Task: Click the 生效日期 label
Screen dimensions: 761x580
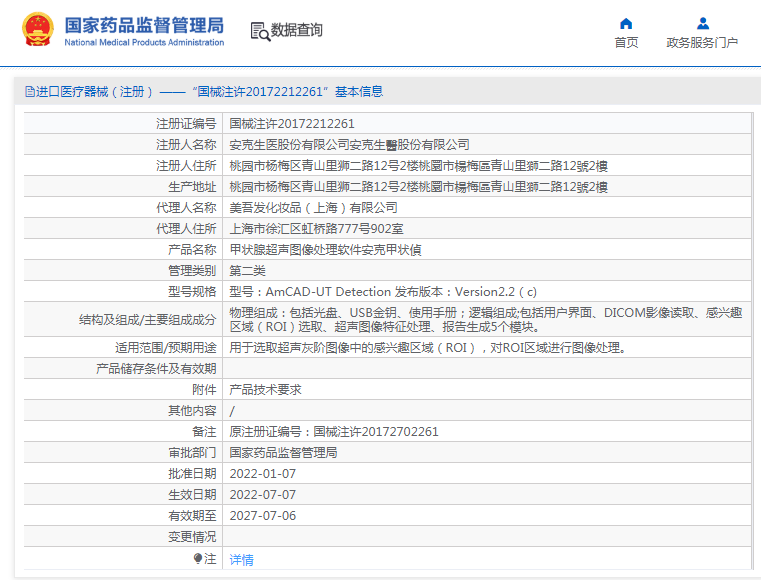Action: tap(192, 495)
